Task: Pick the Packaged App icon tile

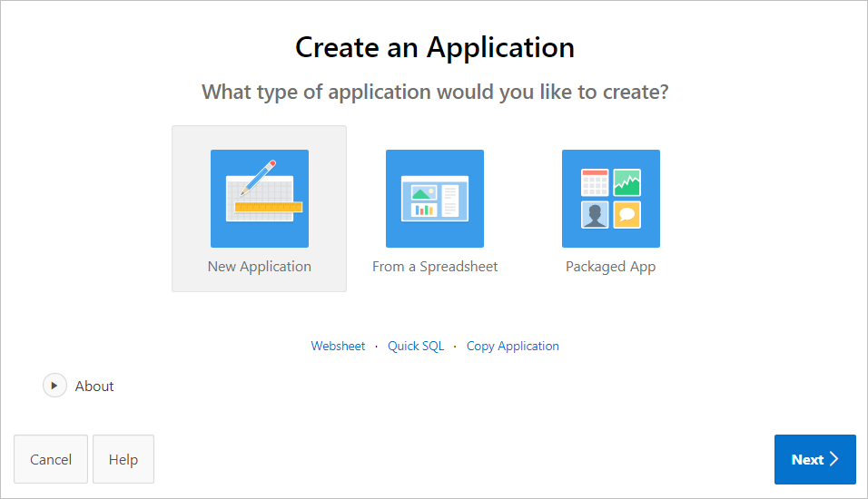Action: 610,198
